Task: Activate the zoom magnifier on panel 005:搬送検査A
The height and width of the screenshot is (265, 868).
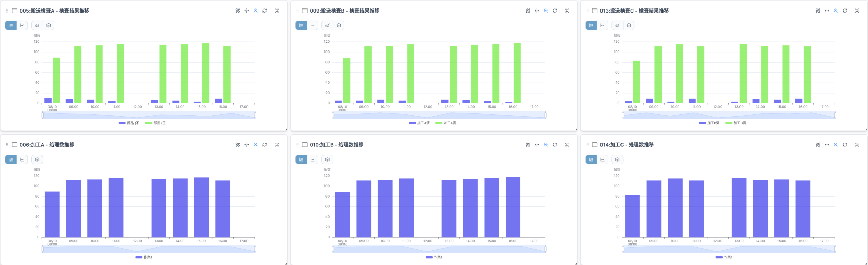Action: pyautogui.click(x=256, y=11)
